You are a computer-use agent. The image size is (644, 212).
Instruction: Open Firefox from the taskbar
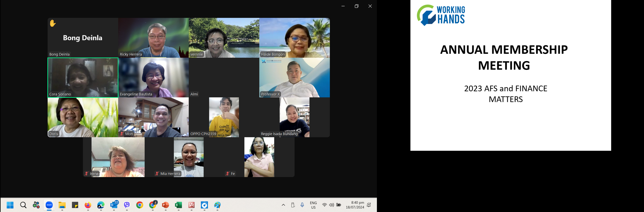click(88, 205)
